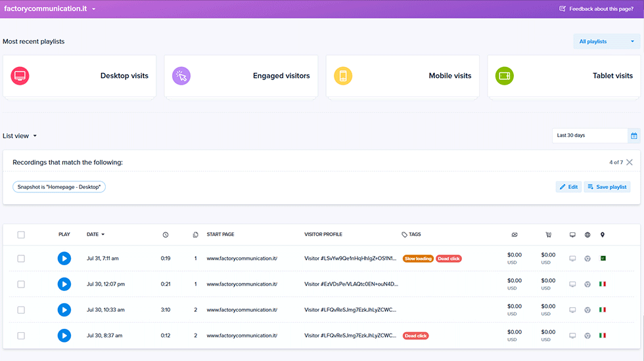Click the 3:10 duration value
Image resolution: width=644 pixels, height=361 pixels.
tap(166, 310)
